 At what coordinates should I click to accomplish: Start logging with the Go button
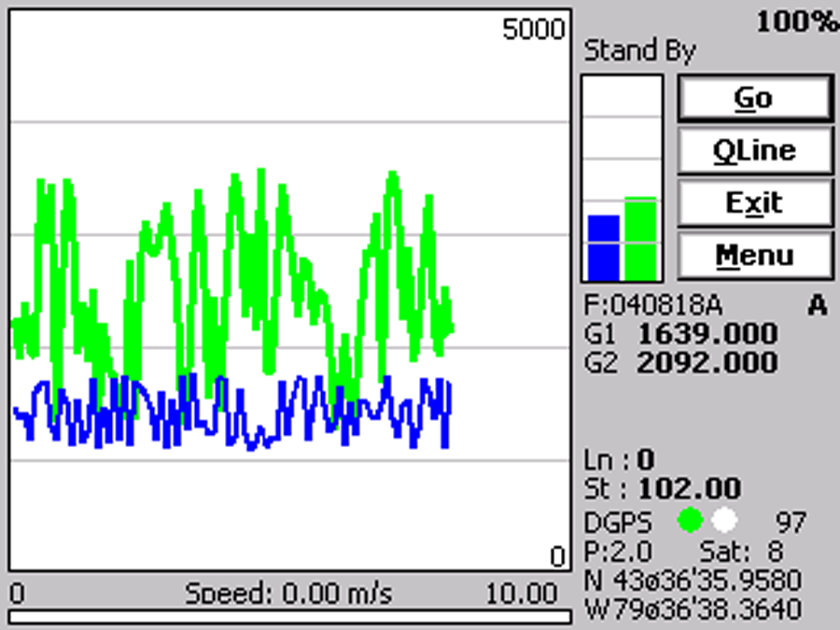(755, 98)
